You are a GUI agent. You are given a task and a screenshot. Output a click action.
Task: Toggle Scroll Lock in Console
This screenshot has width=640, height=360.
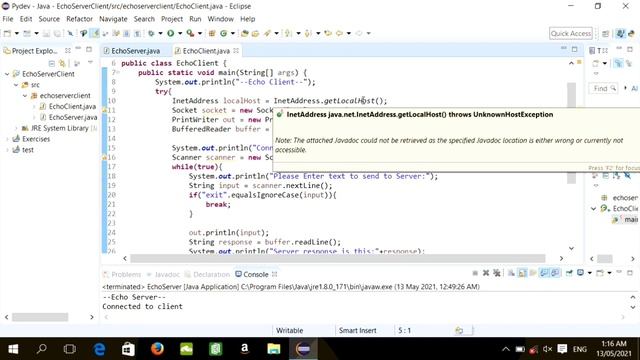click(522, 273)
